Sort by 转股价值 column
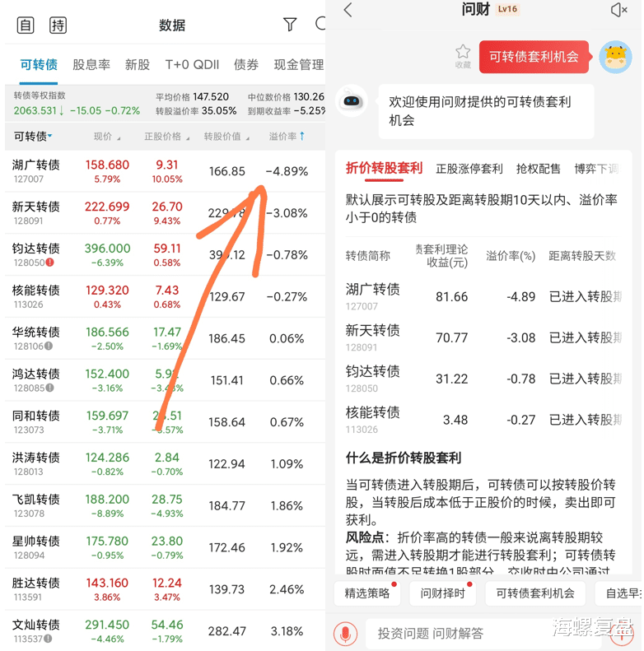Image resolution: width=644 pixels, height=651 pixels. tap(226, 137)
